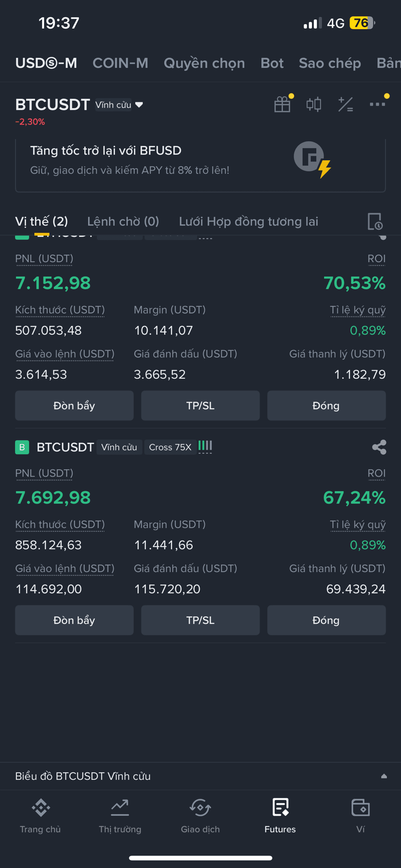Adjust Đòn bẩy for BTCUSDT position
The image size is (401, 868).
click(x=74, y=620)
